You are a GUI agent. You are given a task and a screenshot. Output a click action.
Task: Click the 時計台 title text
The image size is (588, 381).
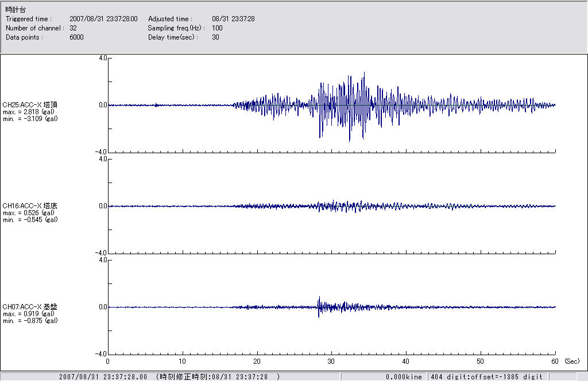[15, 10]
